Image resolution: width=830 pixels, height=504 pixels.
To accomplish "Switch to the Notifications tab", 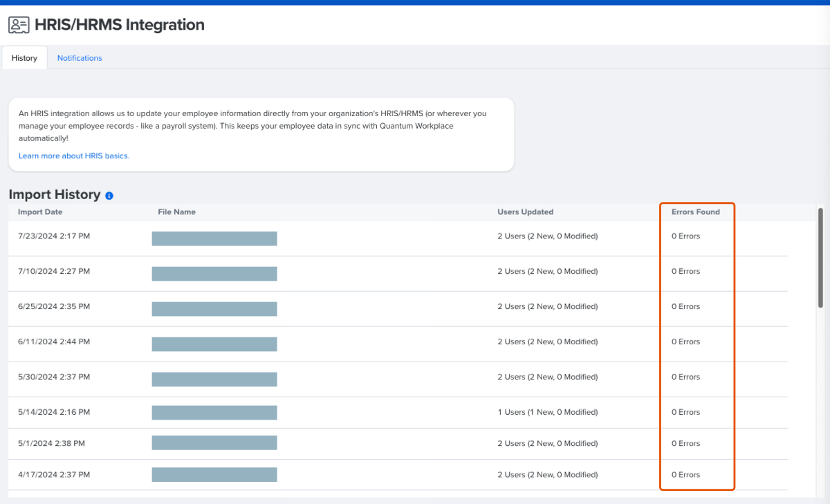I will coord(79,57).
